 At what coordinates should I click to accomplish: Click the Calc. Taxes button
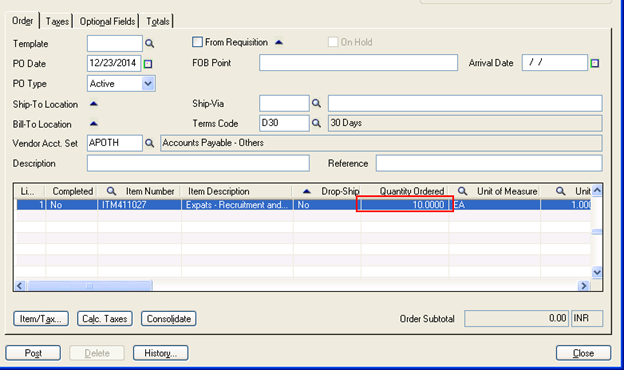(x=105, y=319)
